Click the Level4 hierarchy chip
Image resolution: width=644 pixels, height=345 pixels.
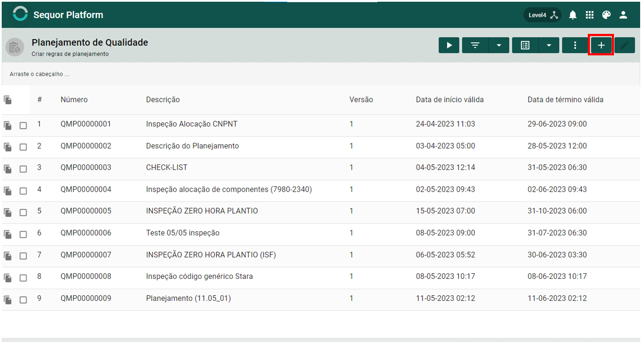coord(543,15)
